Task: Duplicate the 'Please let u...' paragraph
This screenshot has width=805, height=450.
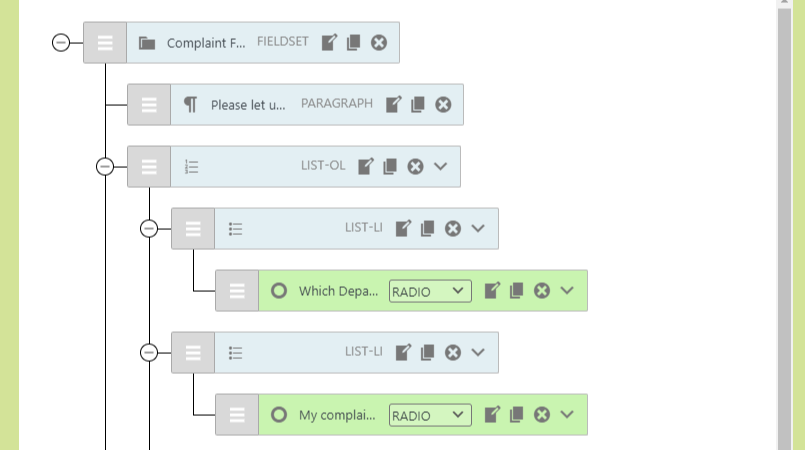Action: pos(418,104)
